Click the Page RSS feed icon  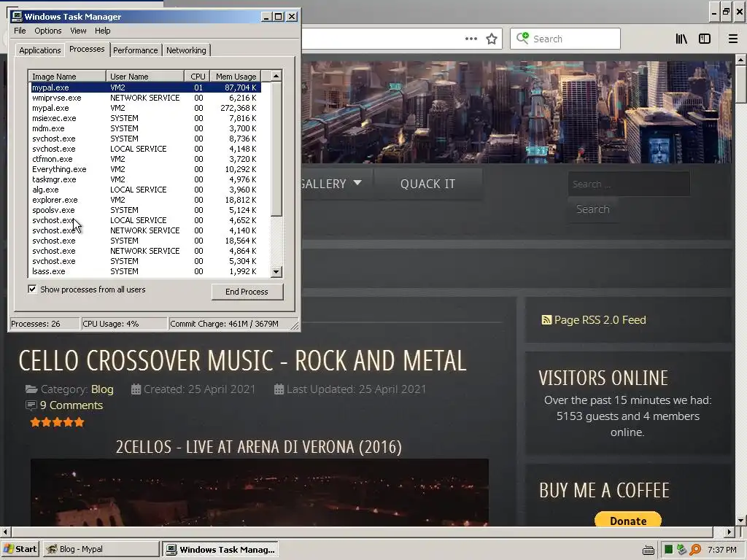pyautogui.click(x=546, y=319)
